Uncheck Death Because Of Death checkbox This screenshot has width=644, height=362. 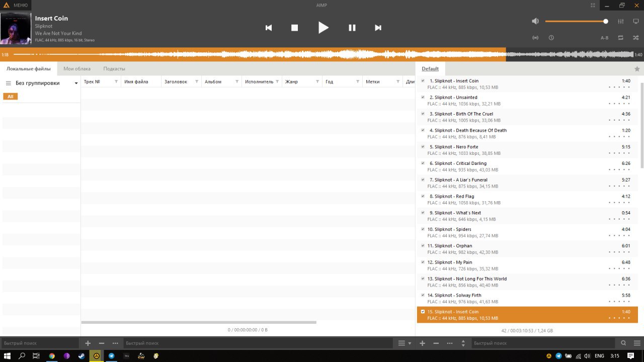(x=423, y=130)
